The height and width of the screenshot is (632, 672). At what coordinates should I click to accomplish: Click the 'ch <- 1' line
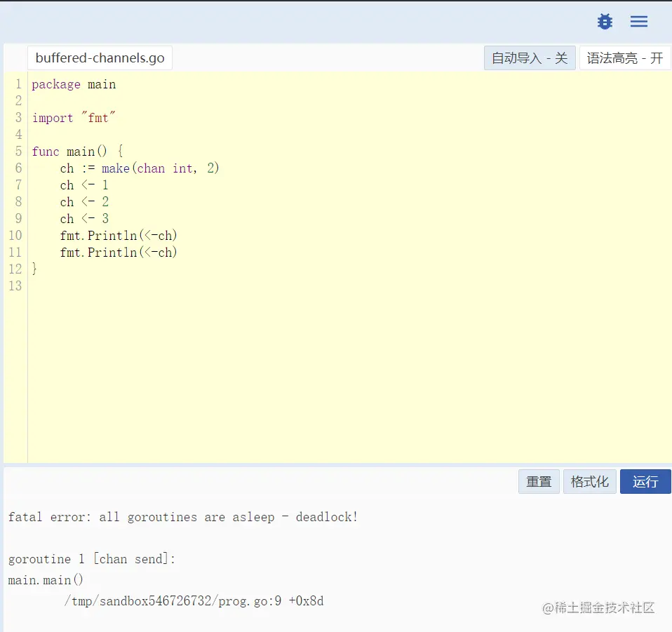point(84,185)
